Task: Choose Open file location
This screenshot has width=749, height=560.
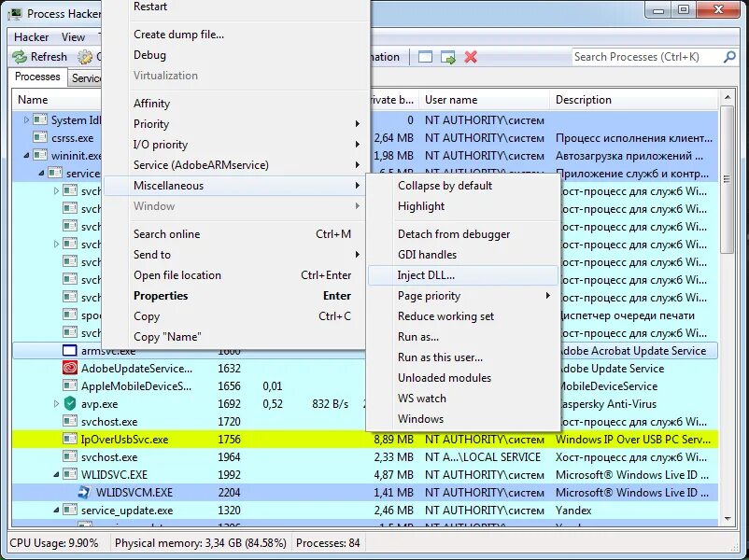Action: [x=236, y=275]
